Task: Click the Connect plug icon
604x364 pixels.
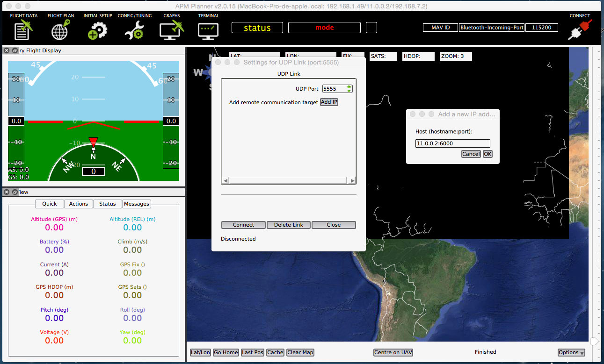Action: 579,29
